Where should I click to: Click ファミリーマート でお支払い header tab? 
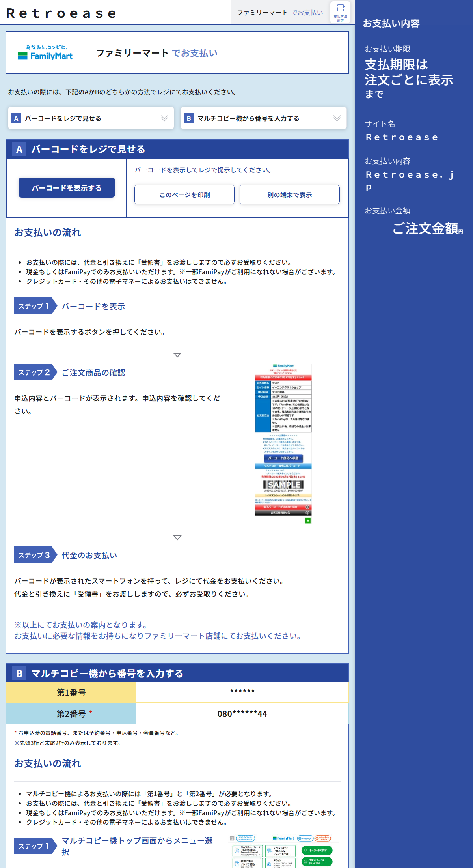tap(280, 13)
